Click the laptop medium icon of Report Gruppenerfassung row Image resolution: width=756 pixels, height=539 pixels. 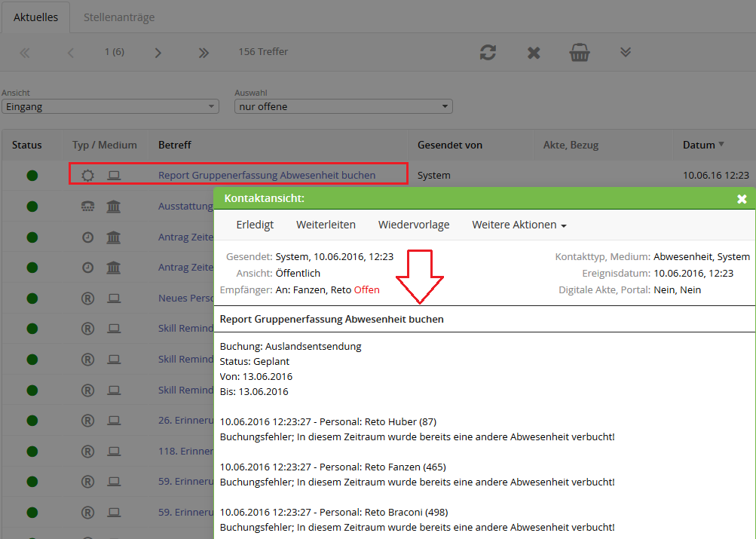click(x=114, y=175)
